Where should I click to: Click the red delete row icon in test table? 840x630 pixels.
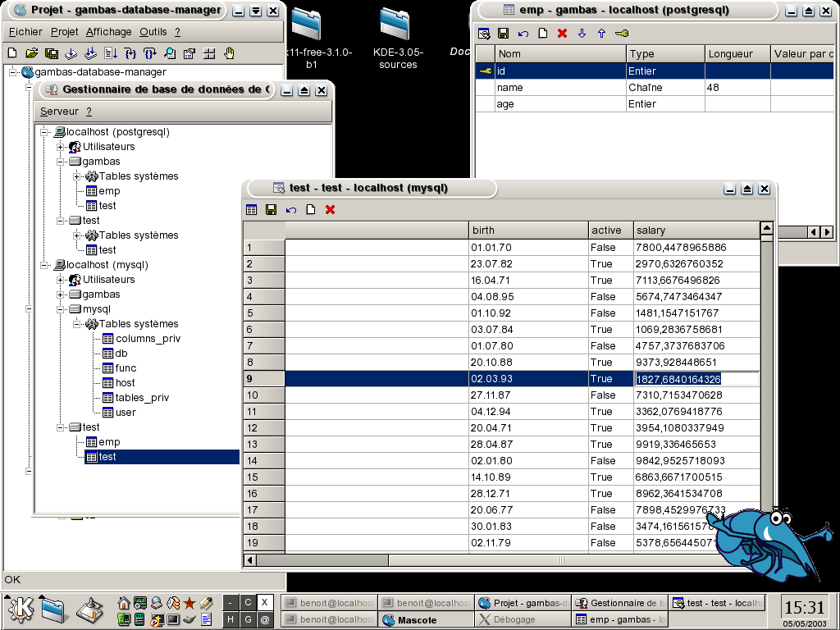(330, 209)
